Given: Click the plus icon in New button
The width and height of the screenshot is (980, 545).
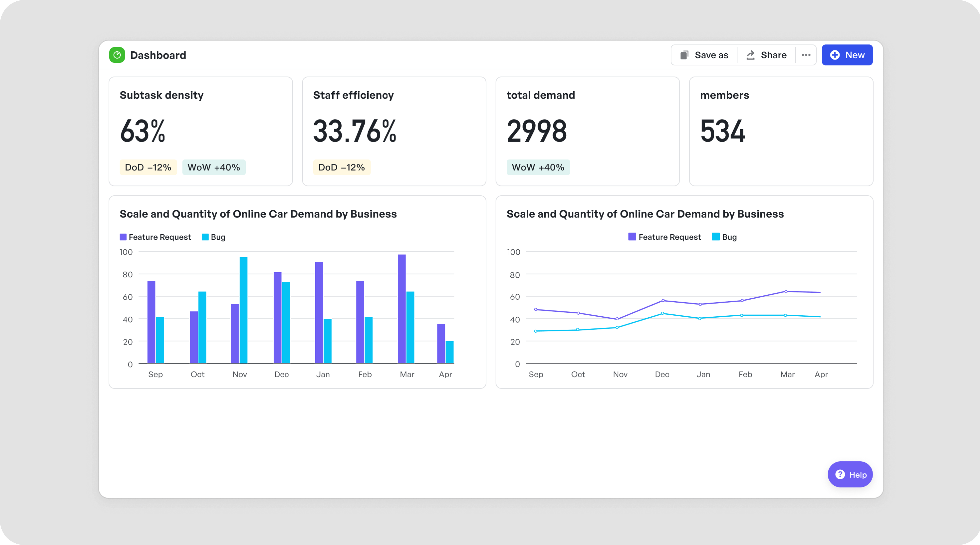Looking at the screenshot, I should (835, 55).
